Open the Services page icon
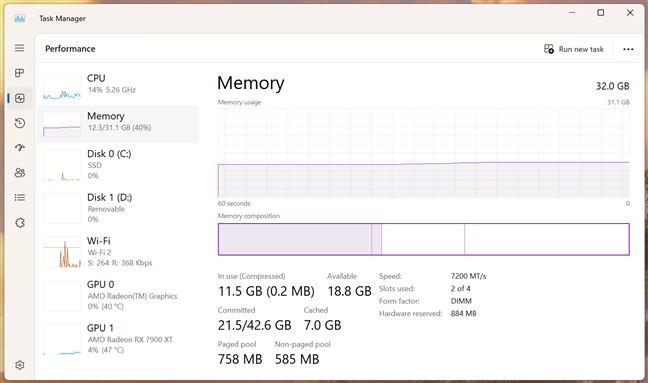 coord(19,223)
